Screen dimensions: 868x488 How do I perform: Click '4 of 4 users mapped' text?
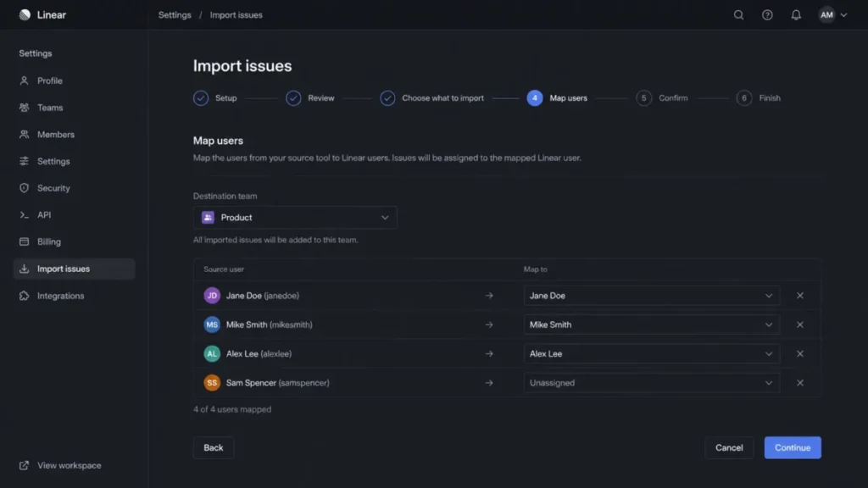(x=232, y=409)
